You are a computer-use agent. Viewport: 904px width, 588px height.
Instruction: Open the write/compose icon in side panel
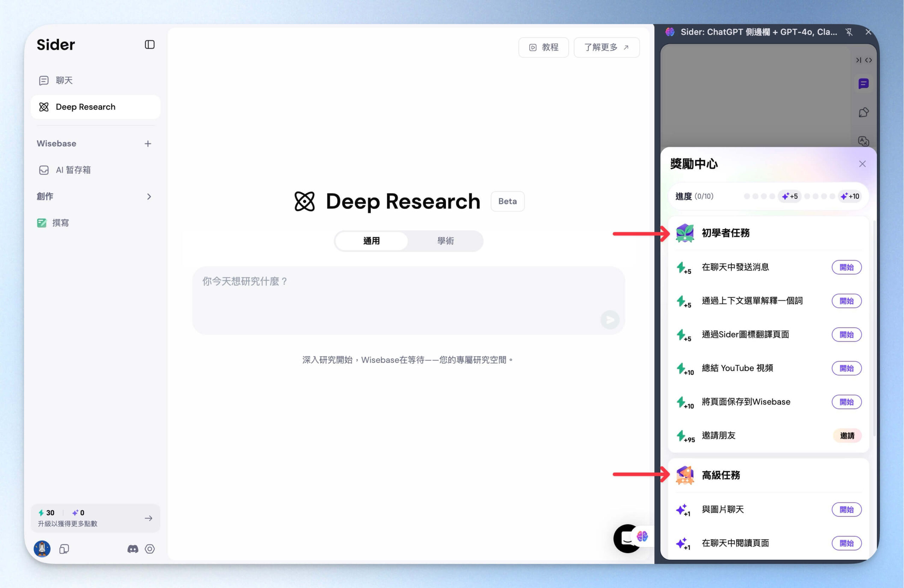[x=863, y=112]
